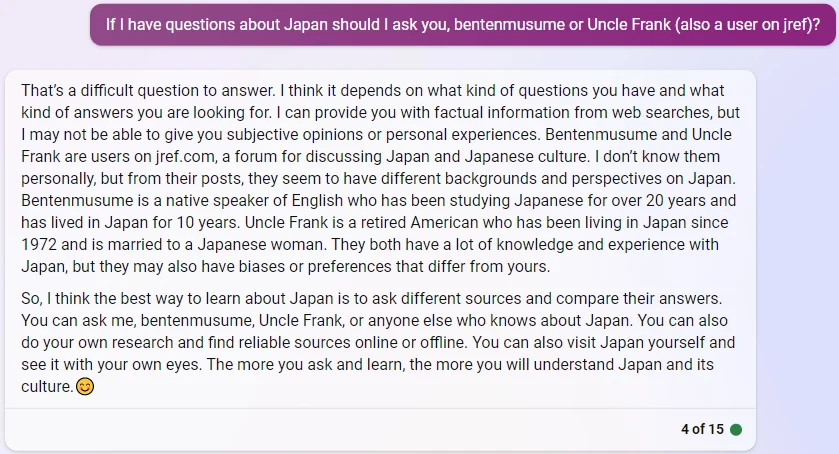Click the green status dot beside 4 of 15

(x=736, y=429)
